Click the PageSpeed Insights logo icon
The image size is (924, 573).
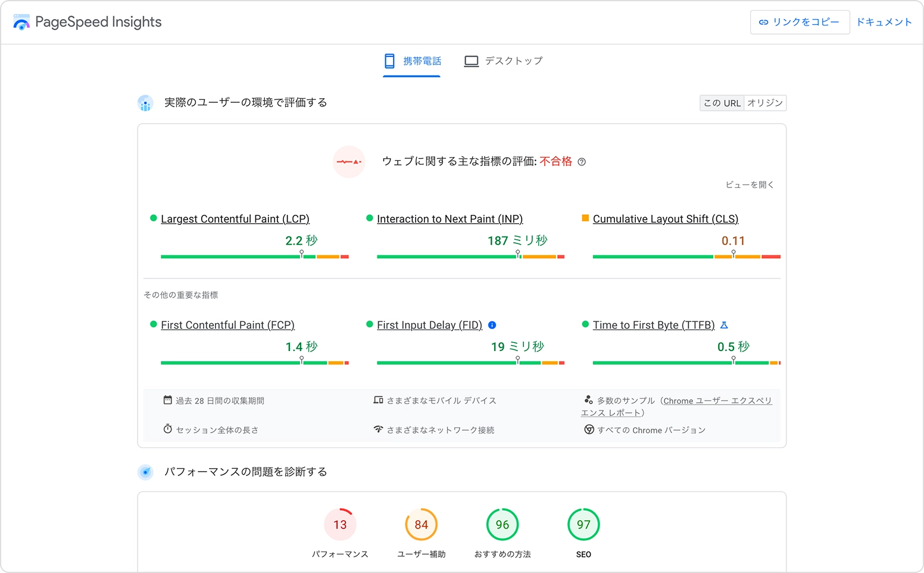[x=21, y=23]
